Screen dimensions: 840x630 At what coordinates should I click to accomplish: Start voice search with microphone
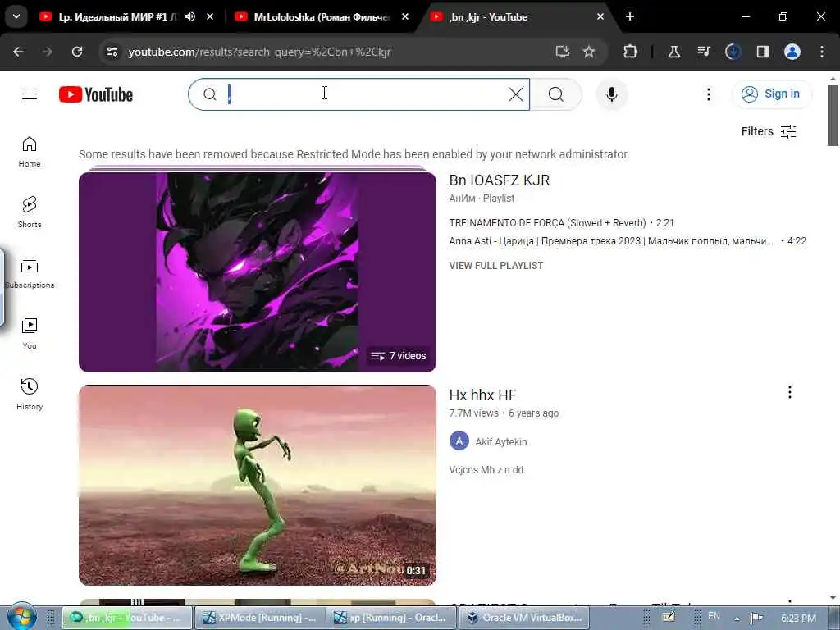tap(611, 94)
